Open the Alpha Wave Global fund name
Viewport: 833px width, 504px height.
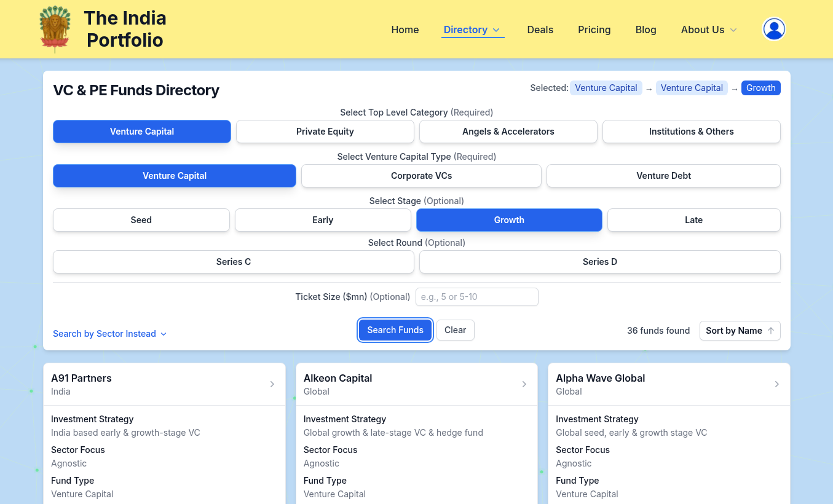601,378
